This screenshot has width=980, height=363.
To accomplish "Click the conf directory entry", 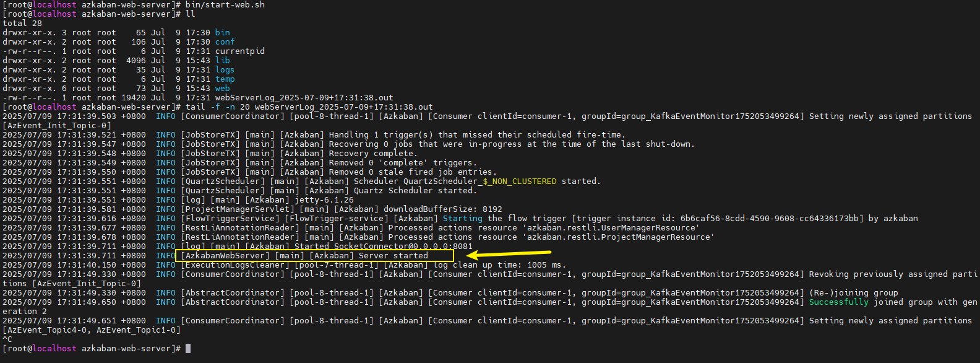I will click(225, 42).
